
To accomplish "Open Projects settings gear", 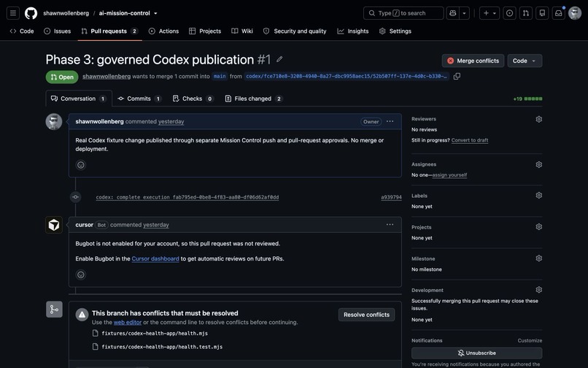I will (x=539, y=227).
